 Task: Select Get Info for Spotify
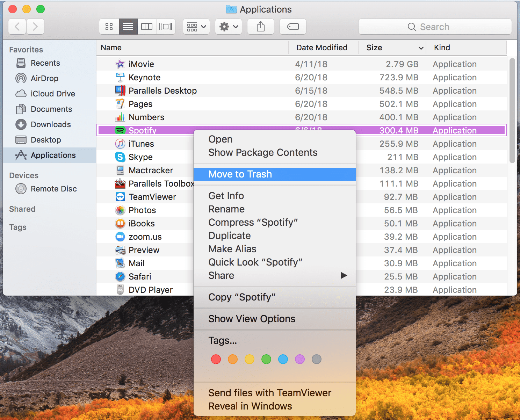(226, 196)
